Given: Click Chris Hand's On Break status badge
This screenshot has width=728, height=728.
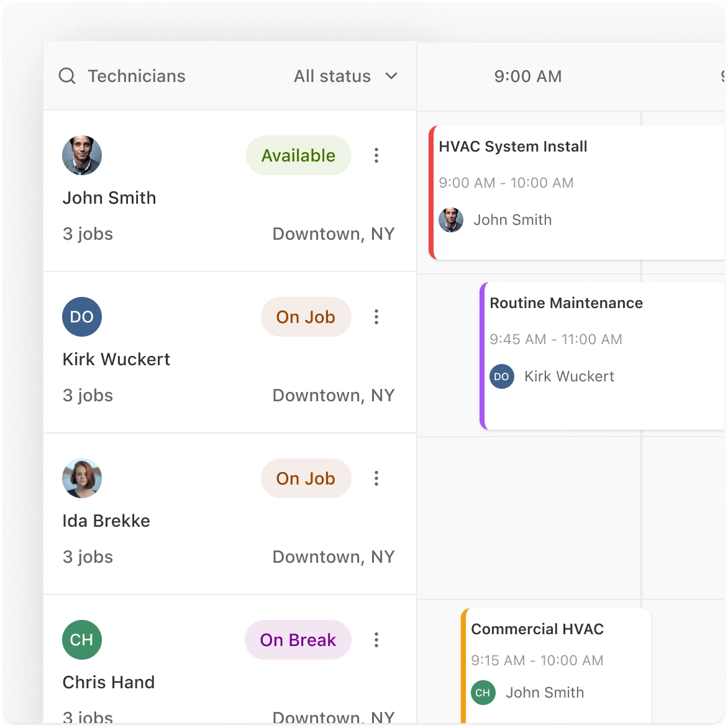Looking at the screenshot, I should point(298,640).
